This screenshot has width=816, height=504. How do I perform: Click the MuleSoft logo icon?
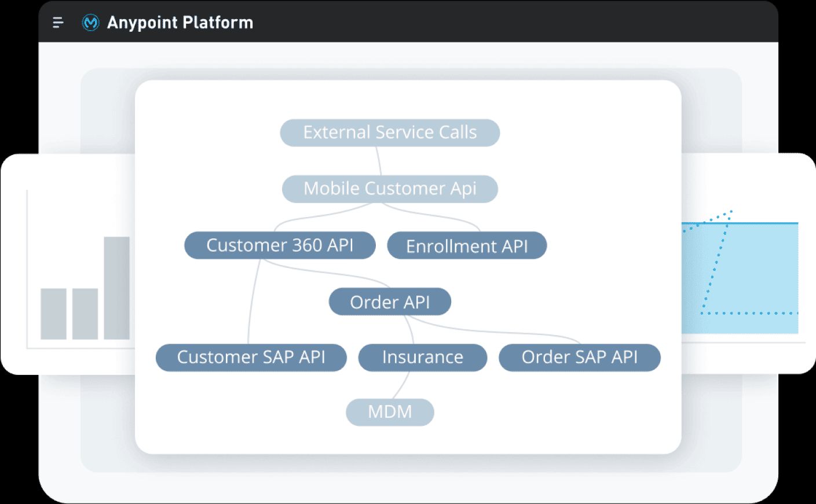91,23
